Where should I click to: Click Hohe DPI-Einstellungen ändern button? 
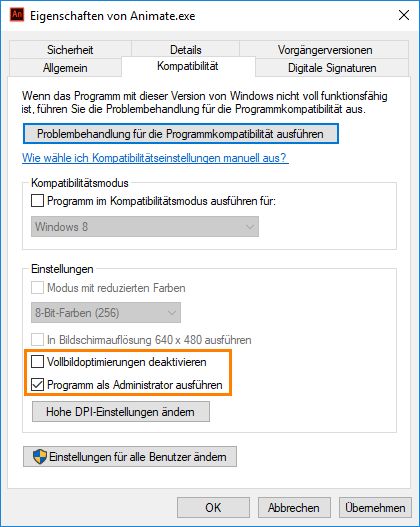coord(121,411)
